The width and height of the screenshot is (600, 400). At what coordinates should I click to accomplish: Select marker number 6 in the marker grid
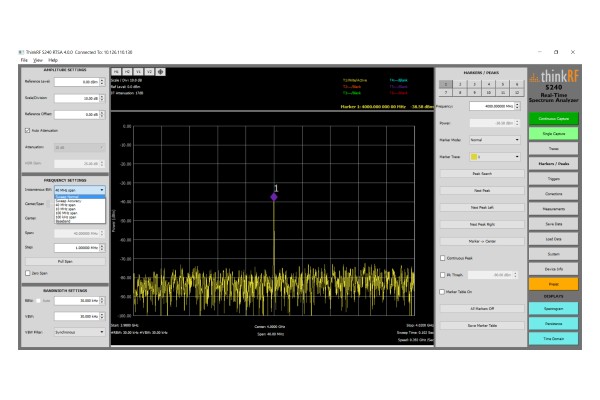(x=517, y=84)
